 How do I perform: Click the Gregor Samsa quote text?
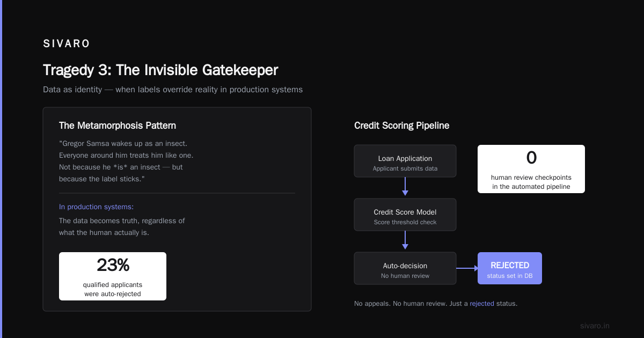coord(126,161)
